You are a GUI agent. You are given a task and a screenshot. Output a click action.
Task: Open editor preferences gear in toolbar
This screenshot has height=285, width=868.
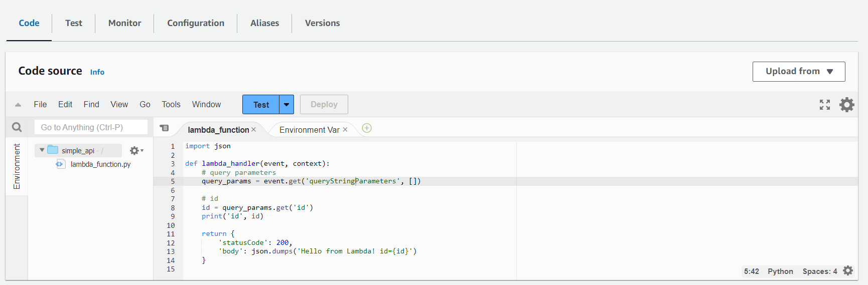[847, 105]
